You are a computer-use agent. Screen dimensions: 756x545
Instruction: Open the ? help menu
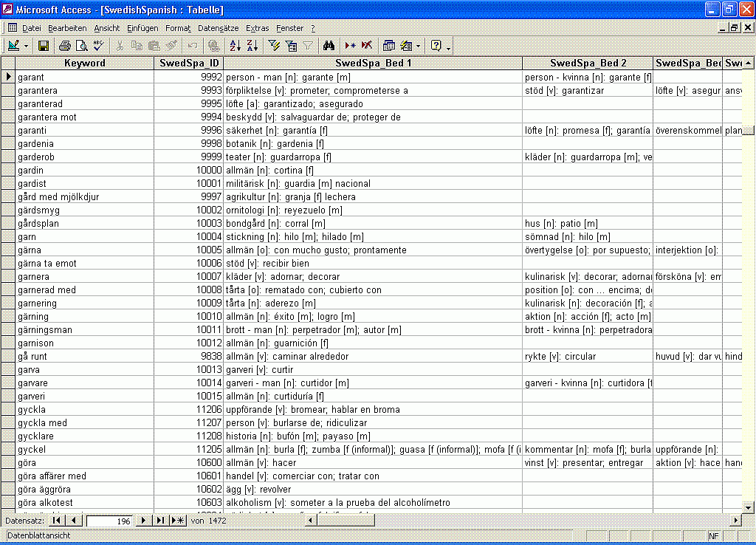(x=313, y=28)
